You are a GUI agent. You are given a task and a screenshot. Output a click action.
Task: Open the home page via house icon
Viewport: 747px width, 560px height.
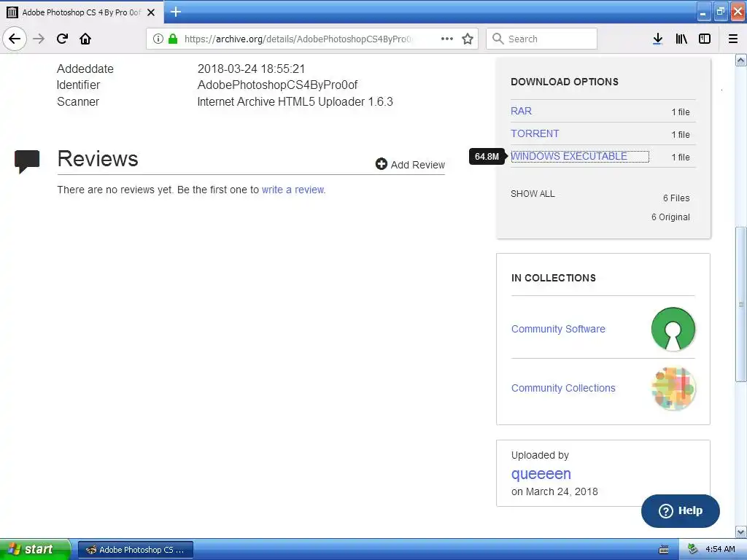point(85,39)
